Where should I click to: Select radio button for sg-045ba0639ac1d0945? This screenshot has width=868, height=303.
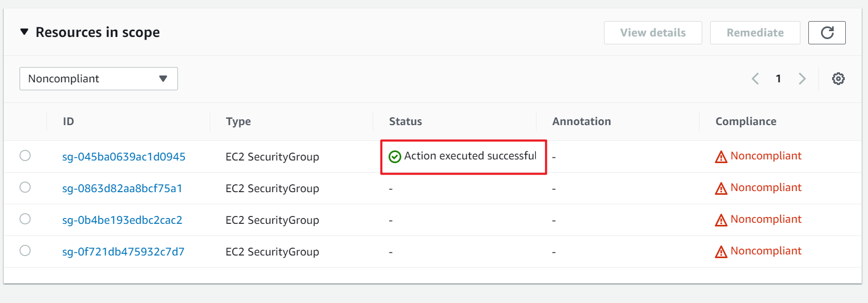point(25,156)
